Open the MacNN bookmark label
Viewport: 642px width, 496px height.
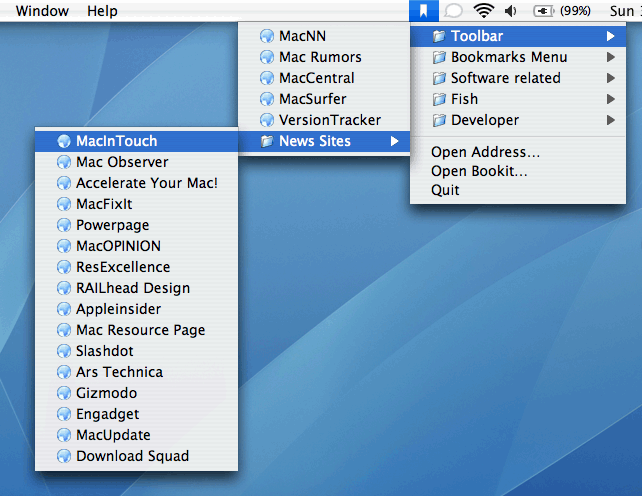[x=303, y=36]
